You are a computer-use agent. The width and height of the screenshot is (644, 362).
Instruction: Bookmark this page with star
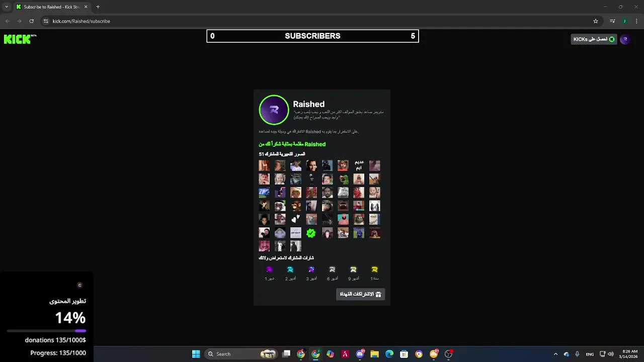[596, 21]
